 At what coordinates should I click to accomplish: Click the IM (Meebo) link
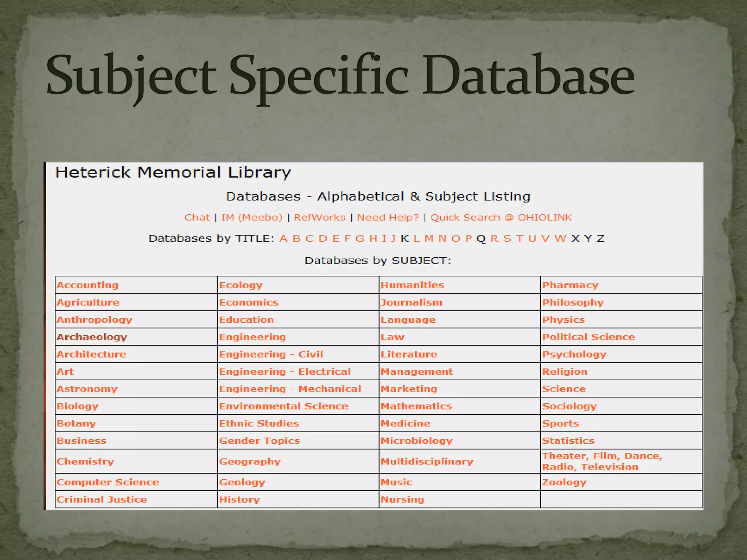[252, 218]
